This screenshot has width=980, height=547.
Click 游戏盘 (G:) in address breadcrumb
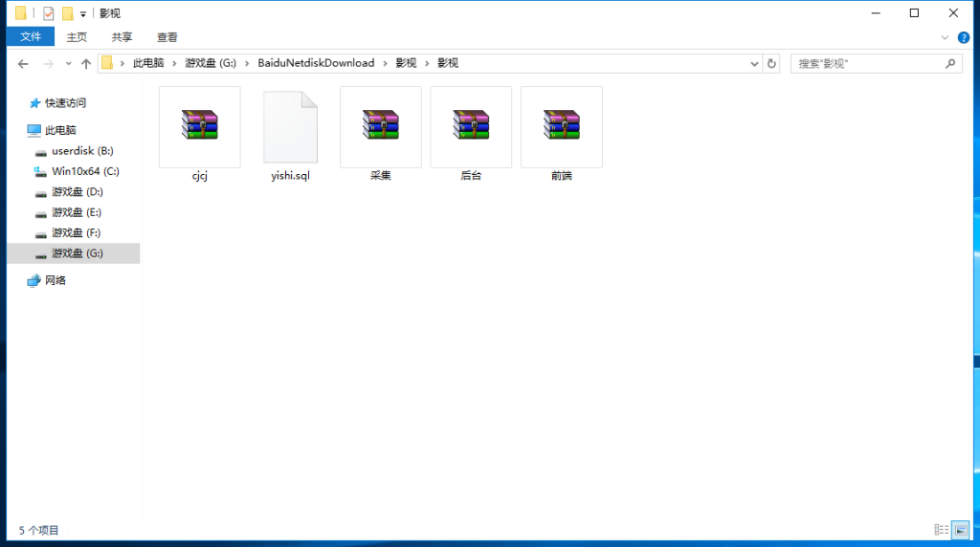coord(211,63)
